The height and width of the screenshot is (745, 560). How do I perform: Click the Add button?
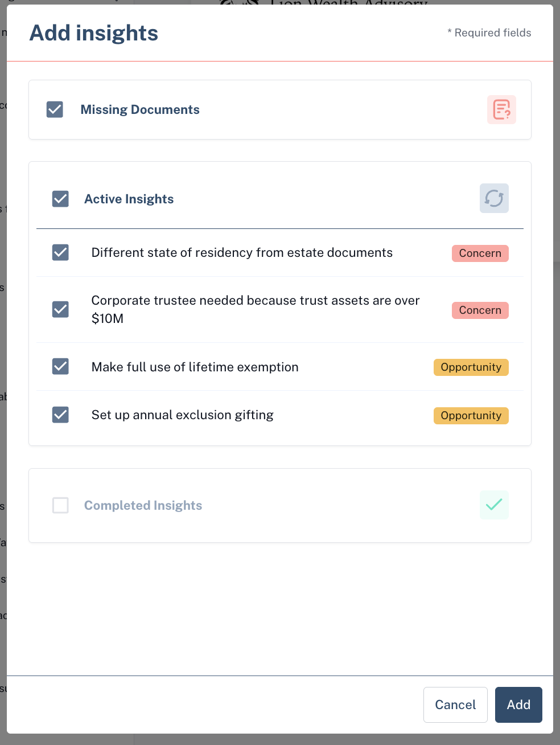point(518,705)
